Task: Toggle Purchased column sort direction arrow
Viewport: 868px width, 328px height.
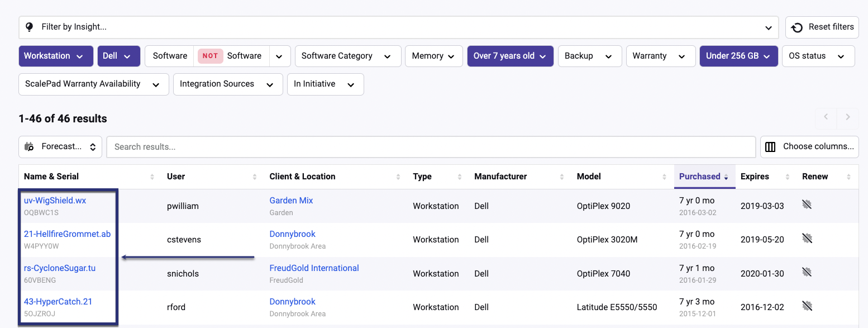Action: [x=726, y=177]
